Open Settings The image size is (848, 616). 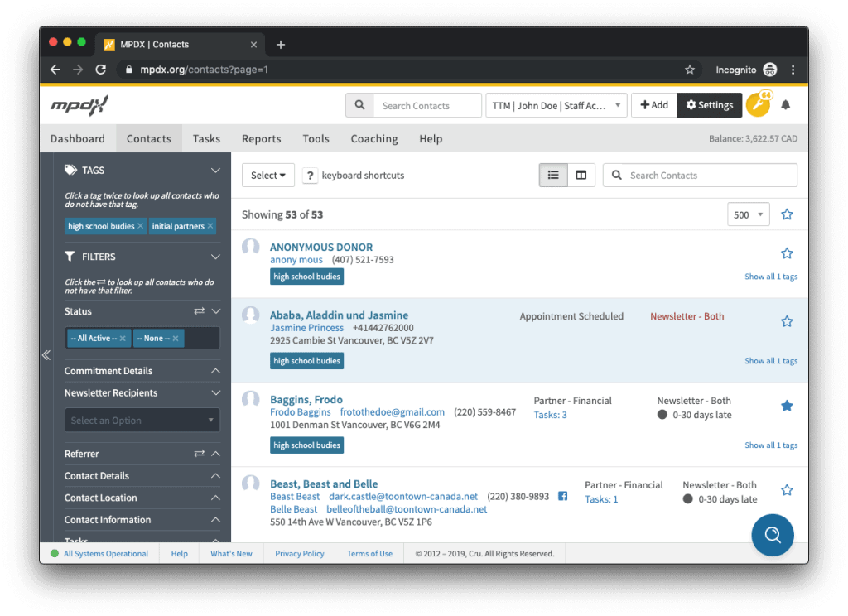coord(710,105)
